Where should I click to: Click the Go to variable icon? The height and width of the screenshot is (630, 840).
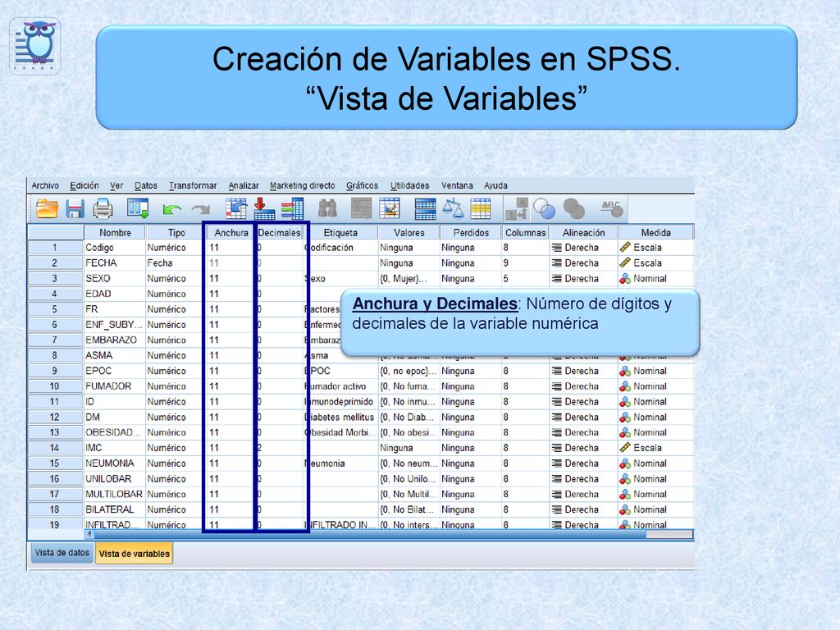[x=264, y=208]
